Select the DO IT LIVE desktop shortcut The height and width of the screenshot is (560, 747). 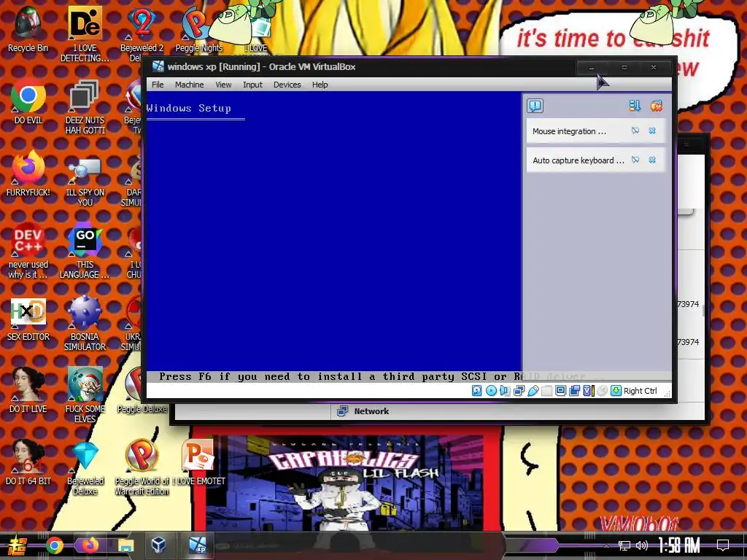pyautogui.click(x=28, y=391)
